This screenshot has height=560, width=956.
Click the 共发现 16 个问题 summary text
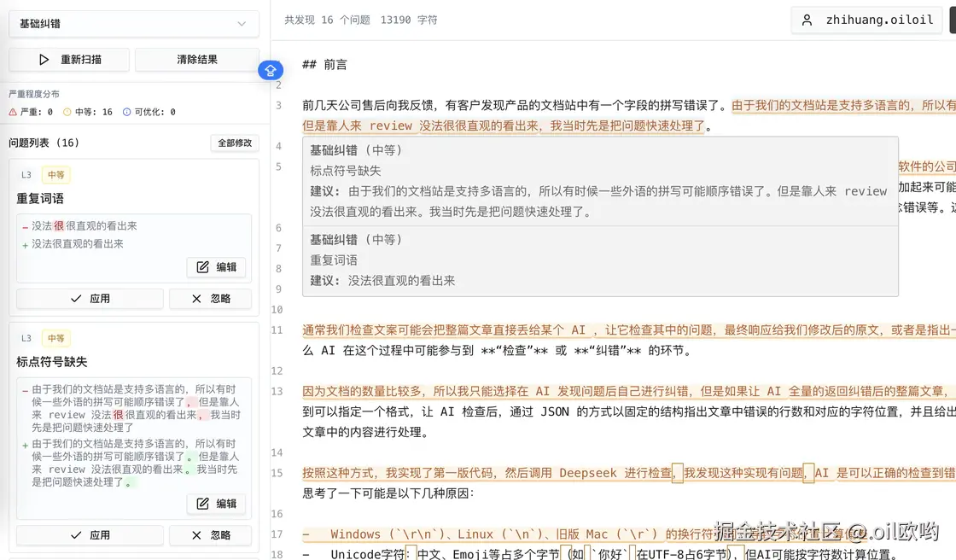click(328, 20)
